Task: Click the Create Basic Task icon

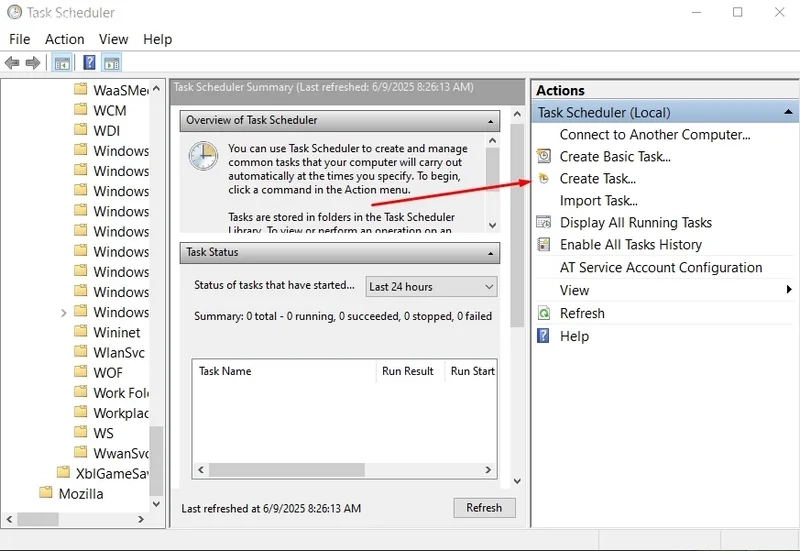Action: tap(544, 156)
